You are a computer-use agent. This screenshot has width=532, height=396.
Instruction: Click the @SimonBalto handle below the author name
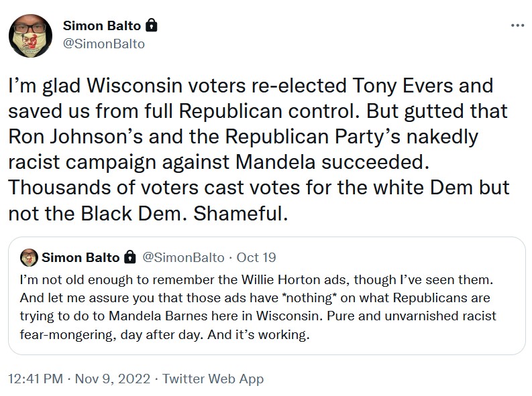tap(103, 44)
